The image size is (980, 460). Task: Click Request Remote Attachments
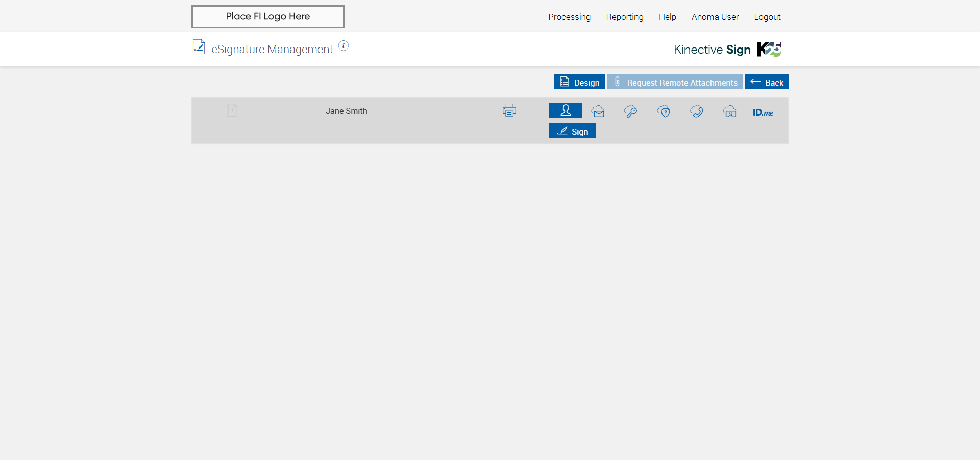675,82
